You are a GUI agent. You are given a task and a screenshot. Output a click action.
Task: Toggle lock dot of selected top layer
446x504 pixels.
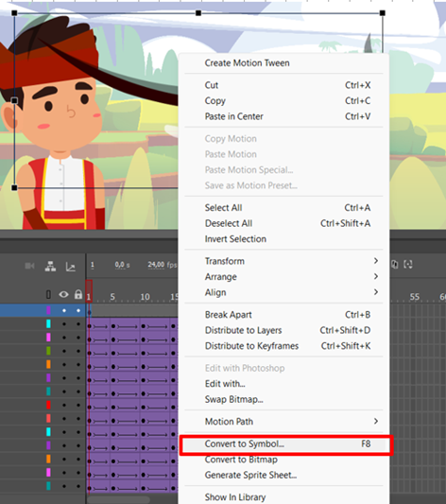pos(78,310)
